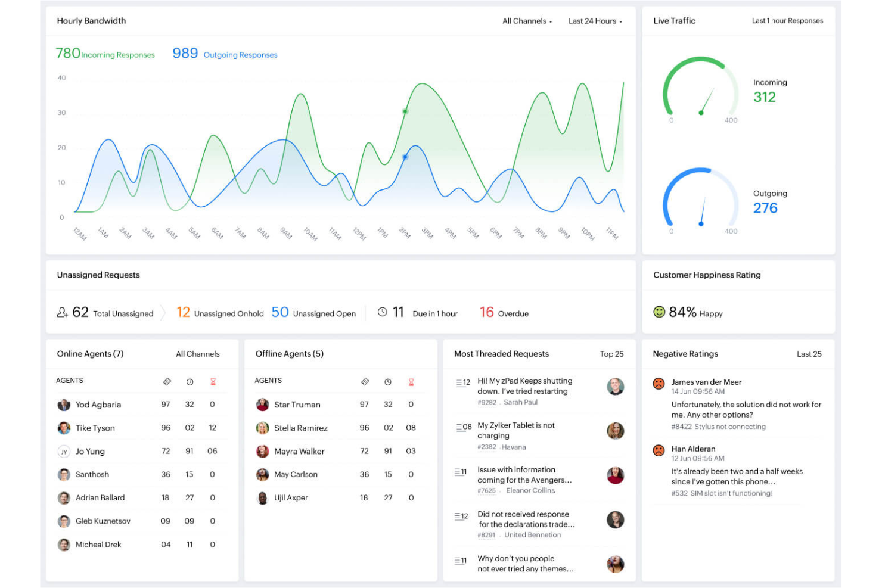Viewport: 882px width, 588px height.
Task: Open Last 25 filter in Negative Ratings
Action: pos(809,354)
